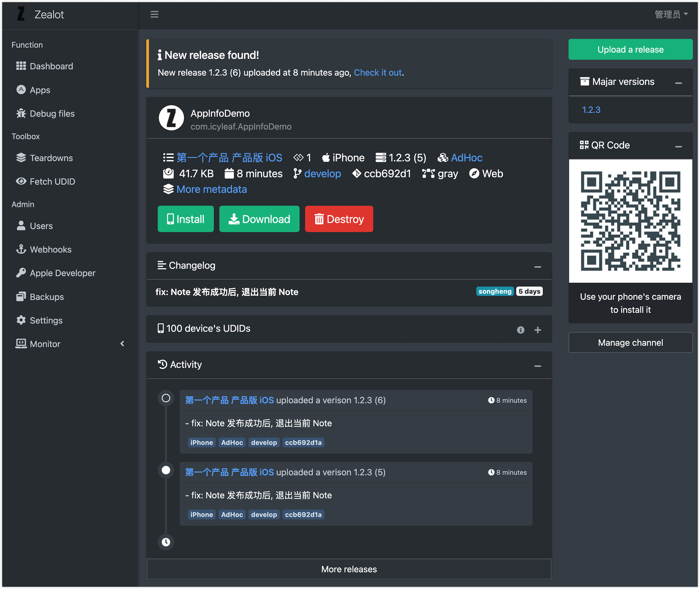This screenshot has width=700, height=589.
Task: Open the Dashboard grid icon
Action: point(21,66)
